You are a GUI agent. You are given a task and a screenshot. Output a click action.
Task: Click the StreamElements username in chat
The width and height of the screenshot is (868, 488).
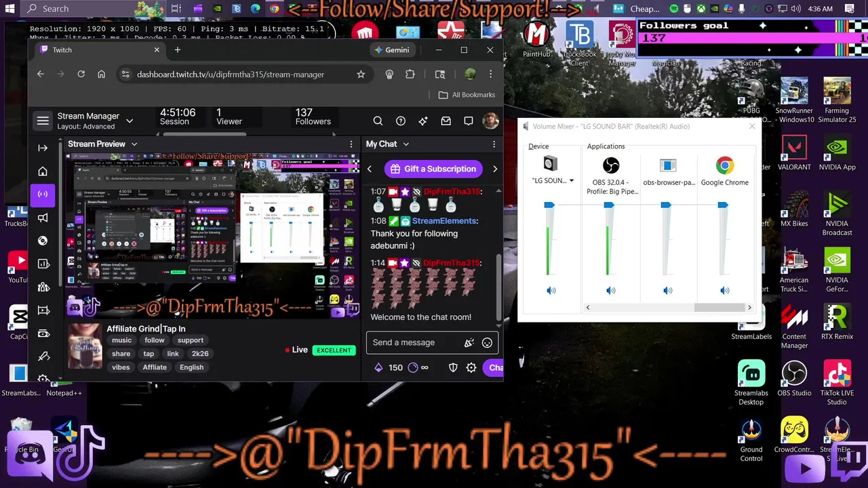pyautogui.click(x=444, y=221)
